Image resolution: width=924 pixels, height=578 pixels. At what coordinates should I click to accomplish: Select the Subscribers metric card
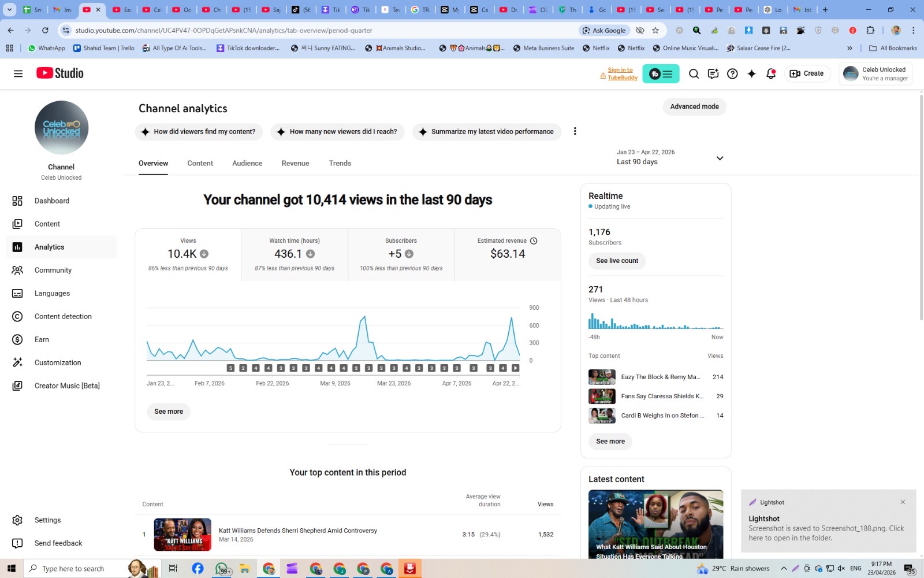tap(401, 255)
